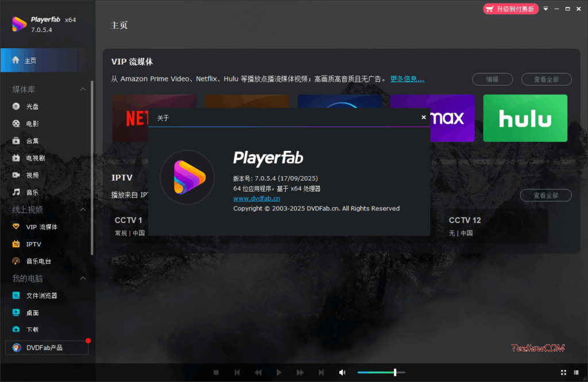This screenshot has width=588, height=382.
Task: Click the VIP 流媒体 section heading
Action: (132, 62)
